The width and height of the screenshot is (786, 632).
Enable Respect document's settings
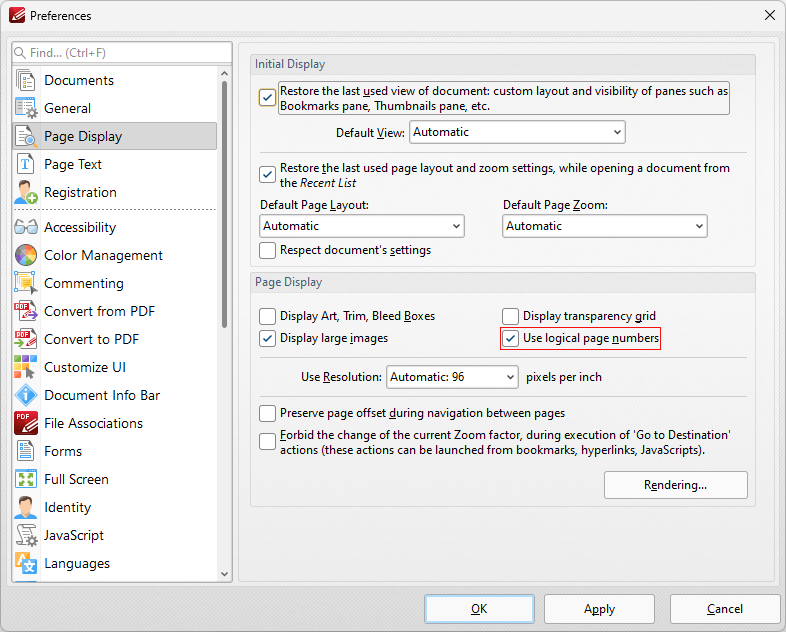[267, 250]
